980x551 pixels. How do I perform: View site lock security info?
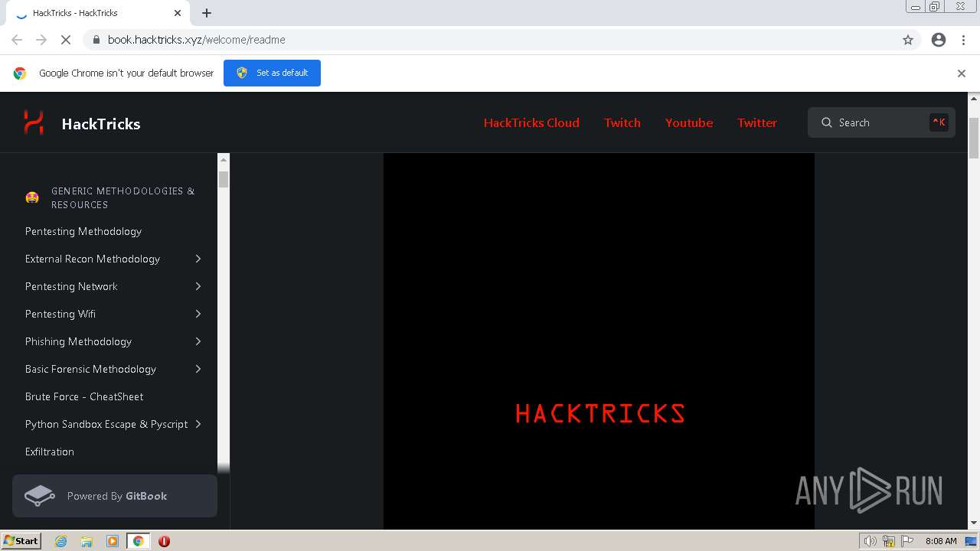click(x=96, y=40)
